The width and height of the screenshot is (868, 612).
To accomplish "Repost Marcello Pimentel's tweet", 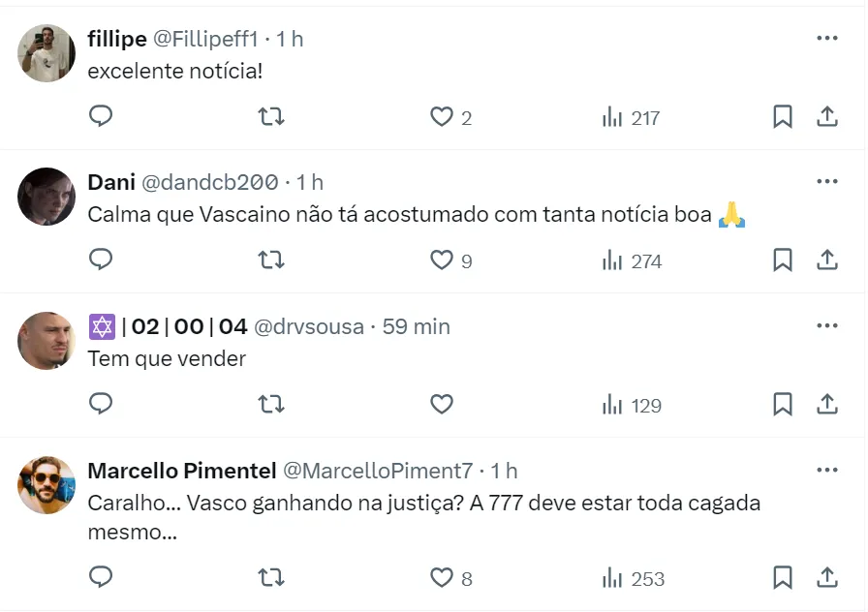I will click(x=271, y=578).
